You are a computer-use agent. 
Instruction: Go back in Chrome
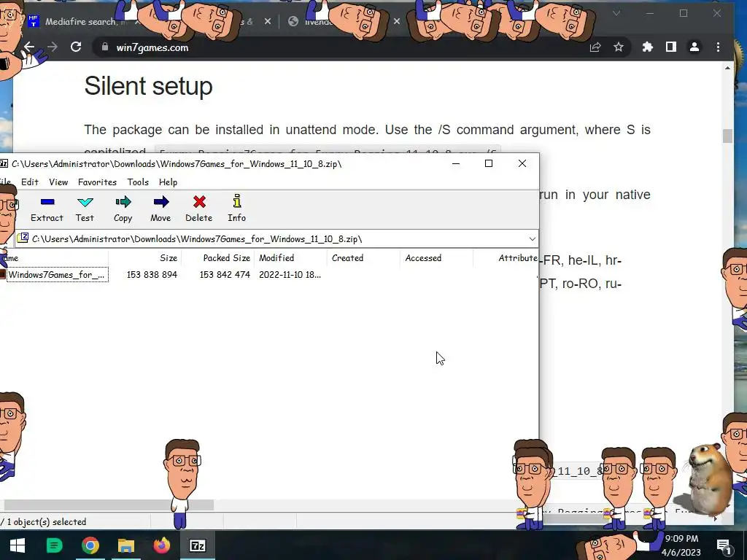click(x=29, y=47)
